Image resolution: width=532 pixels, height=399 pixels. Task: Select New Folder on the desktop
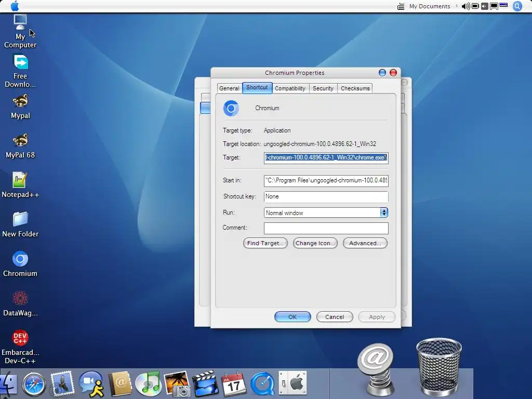(x=20, y=224)
